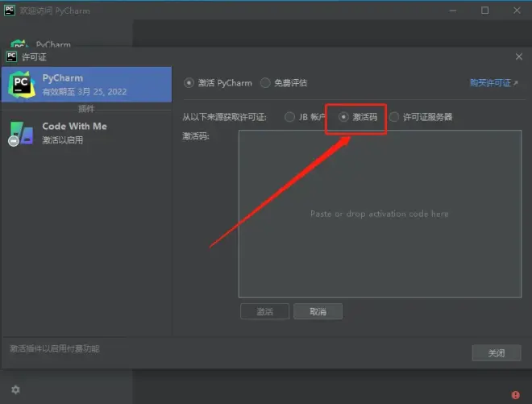Select the 免费评估 radio option

tap(265, 83)
